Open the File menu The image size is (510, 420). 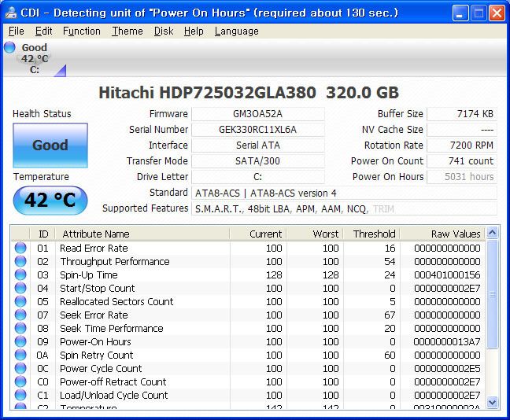pyautogui.click(x=17, y=31)
